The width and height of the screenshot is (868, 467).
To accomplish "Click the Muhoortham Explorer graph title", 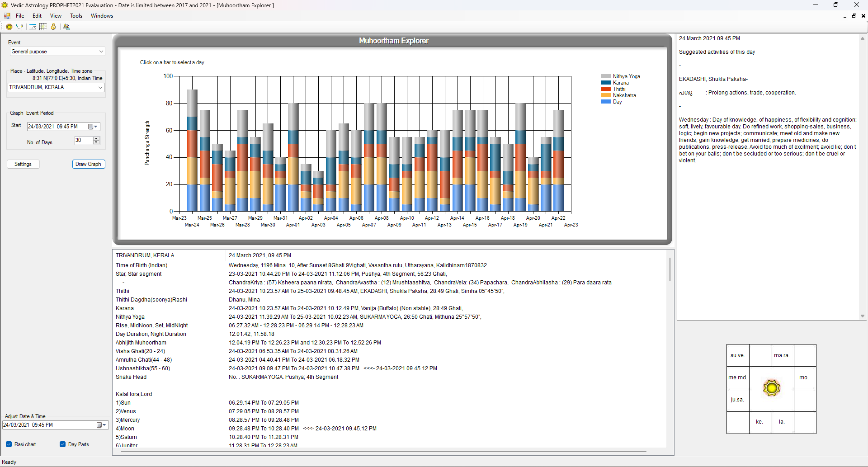I will click(x=394, y=41).
